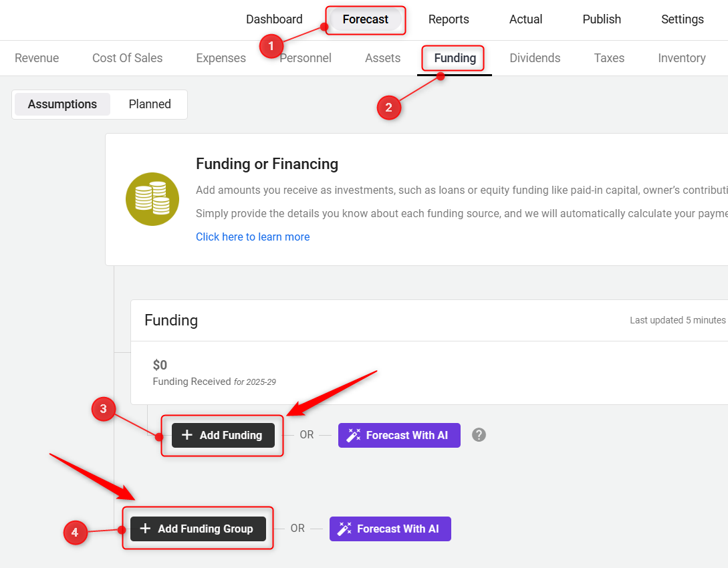This screenshot has height=568, width=728.
Task: Click the $0 Funding Received summary
Action: pyautogui.click(x=160, y=365)
